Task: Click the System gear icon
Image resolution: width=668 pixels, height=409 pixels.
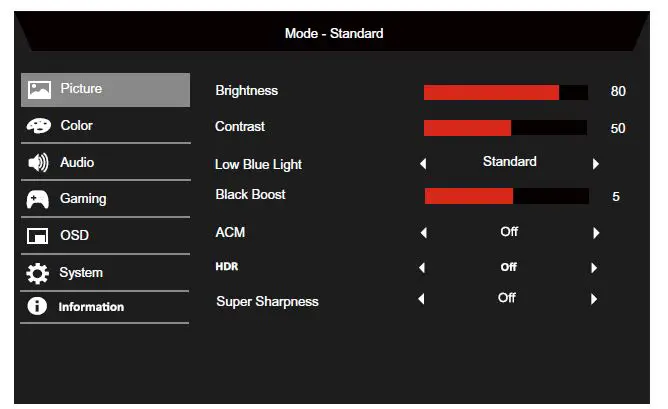Action: 39,273
